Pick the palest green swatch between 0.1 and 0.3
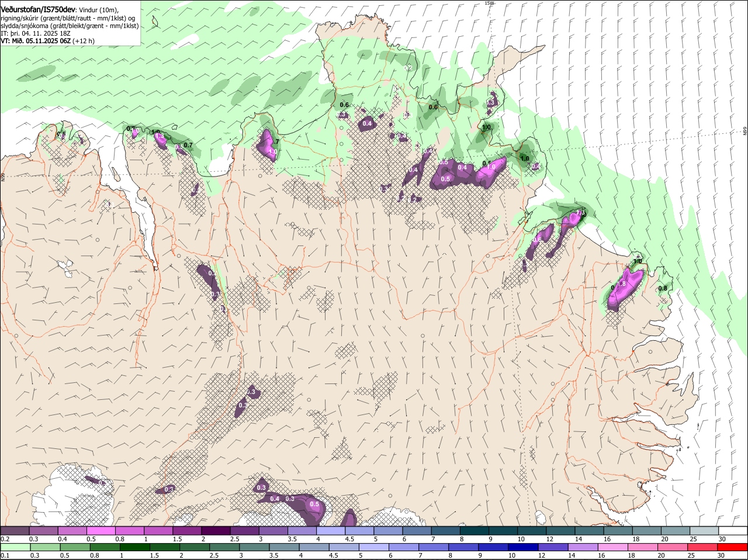 15,547
